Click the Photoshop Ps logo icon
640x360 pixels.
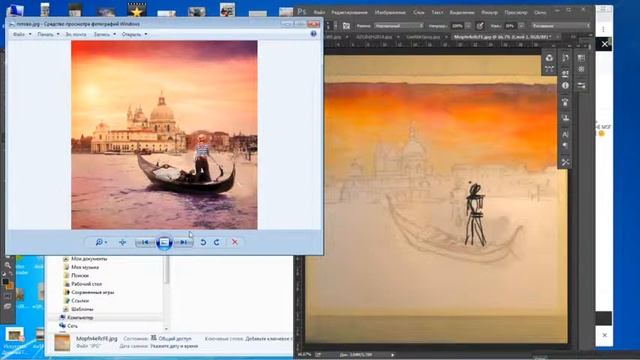coord(302,12)
